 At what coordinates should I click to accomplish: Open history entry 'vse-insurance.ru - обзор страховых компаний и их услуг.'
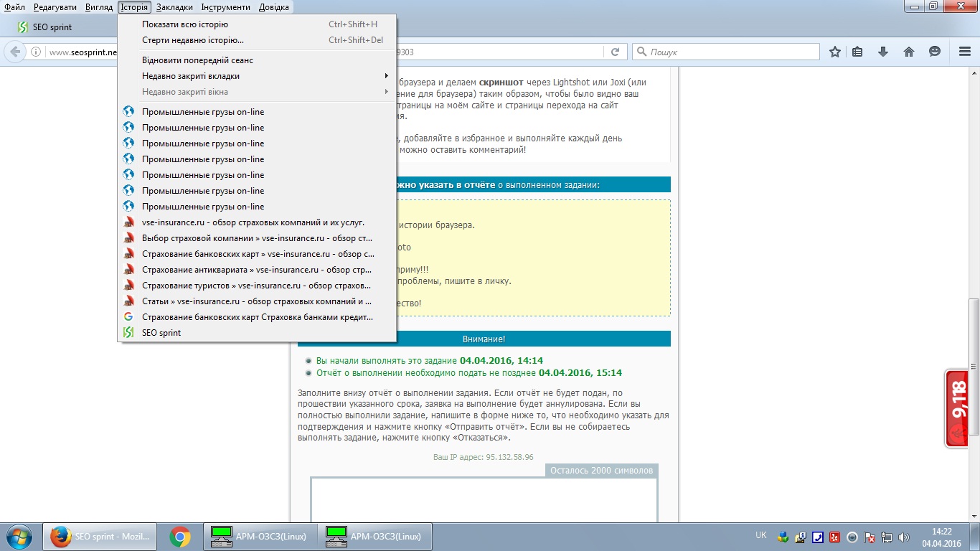pyautogui.click(x=258, y=222)
